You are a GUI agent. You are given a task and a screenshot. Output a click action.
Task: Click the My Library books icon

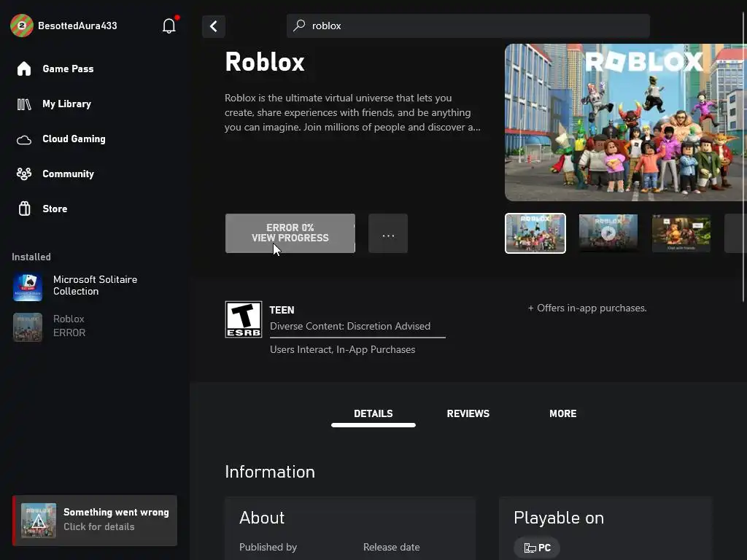(x=24, y=104)
